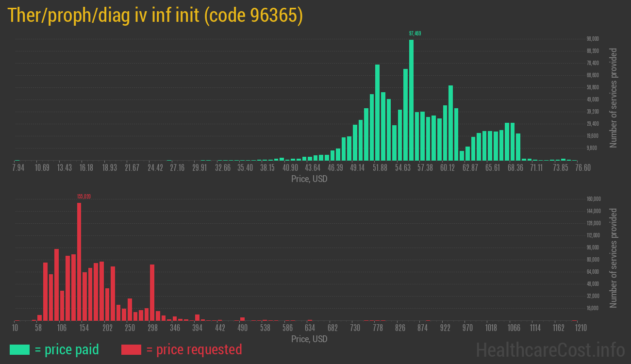Click the red price requested legend swatch
Image resolution: width=631 pixels, height=364 pixels.
click(x=131, y=349)
